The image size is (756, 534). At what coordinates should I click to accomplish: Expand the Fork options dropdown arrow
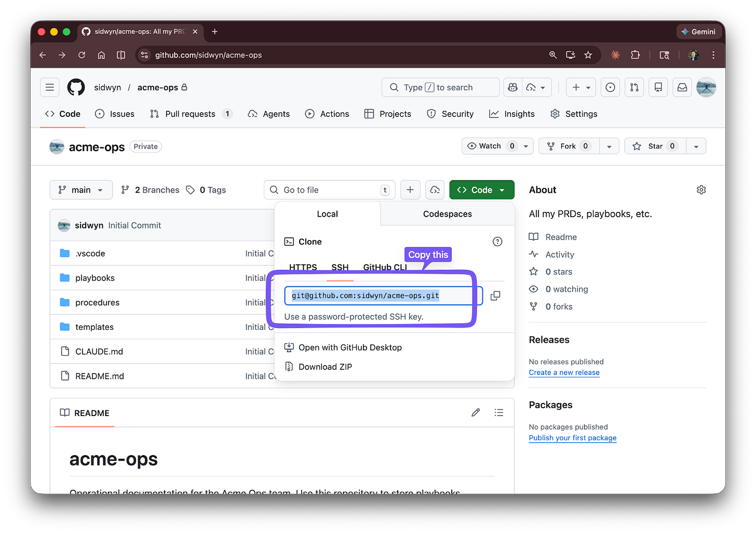(x=609, y=146)
